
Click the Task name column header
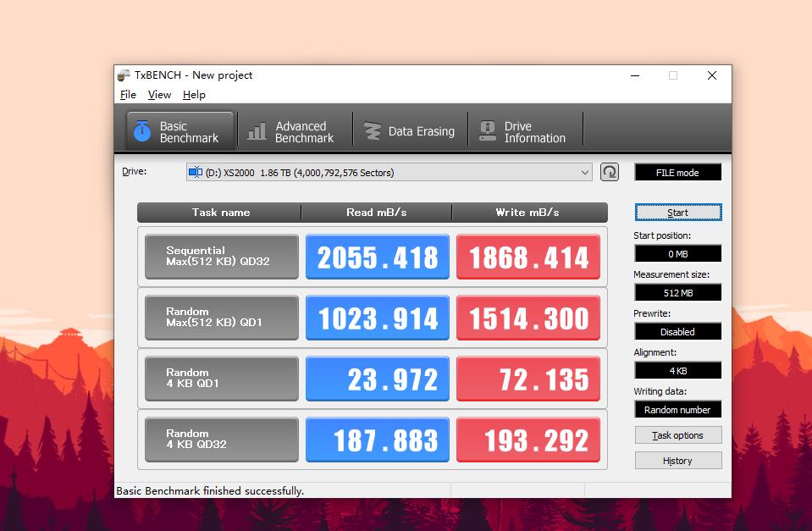pyautogui.click(x=219, y=213)
